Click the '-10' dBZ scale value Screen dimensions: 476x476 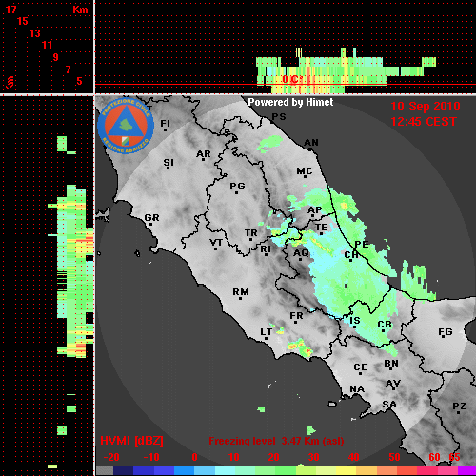click(151, 457)
